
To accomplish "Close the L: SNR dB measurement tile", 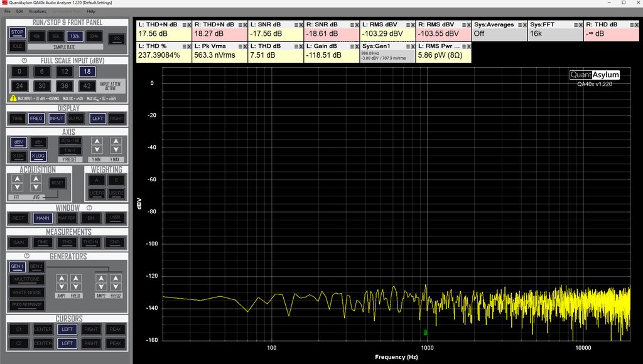I will [x=301, y=25].
